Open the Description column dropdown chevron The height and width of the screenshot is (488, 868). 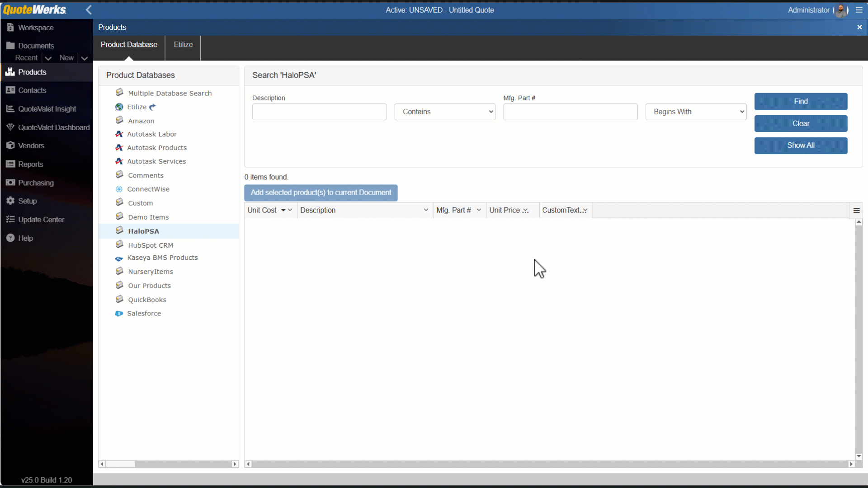point(426,210)
